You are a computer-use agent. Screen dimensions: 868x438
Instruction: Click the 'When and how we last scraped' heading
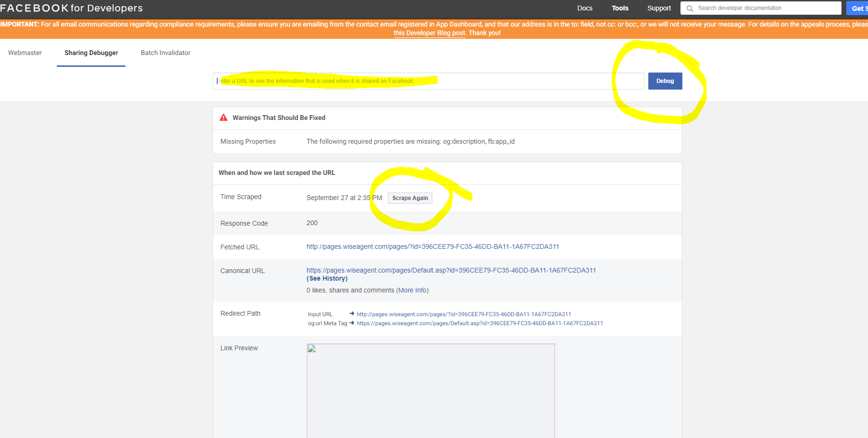tap(277, 173)
